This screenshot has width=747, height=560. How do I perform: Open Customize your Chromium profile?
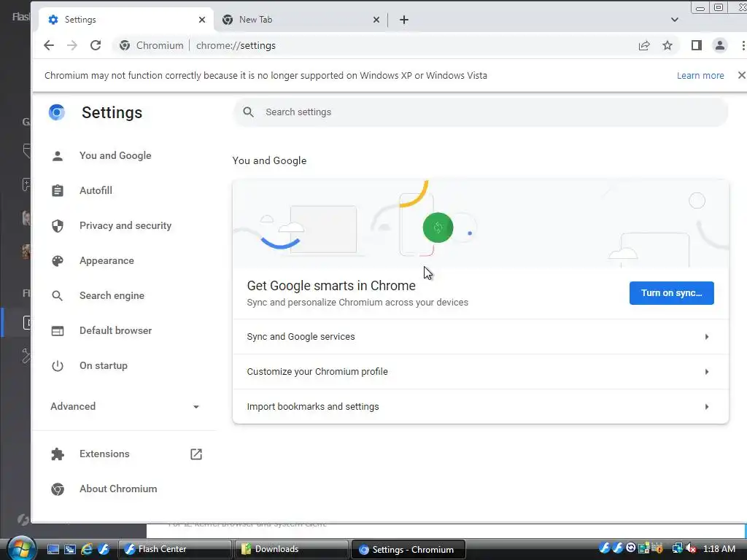pos(480,371)
